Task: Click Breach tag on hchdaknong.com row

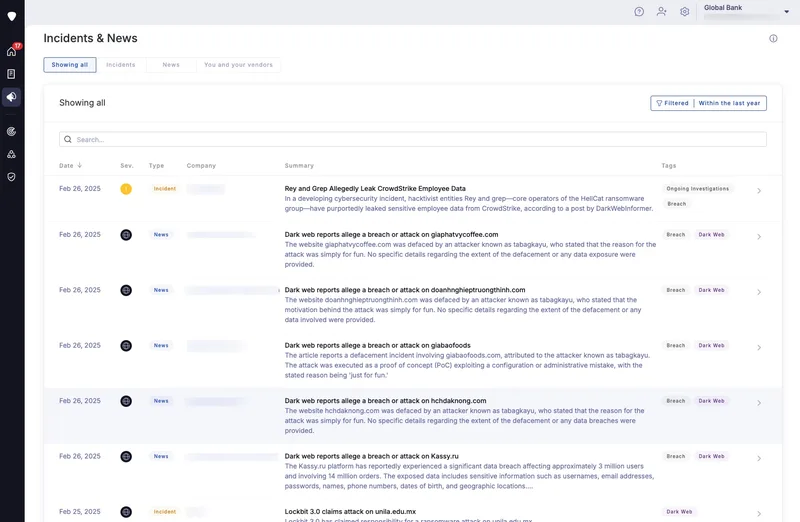Action: tap(676, 401)
